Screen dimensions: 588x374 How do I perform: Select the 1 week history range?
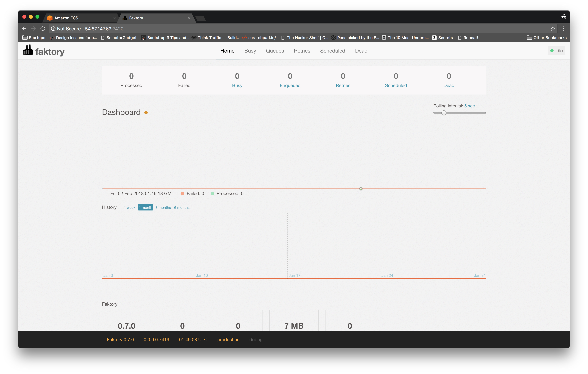[x=130, y=207]
